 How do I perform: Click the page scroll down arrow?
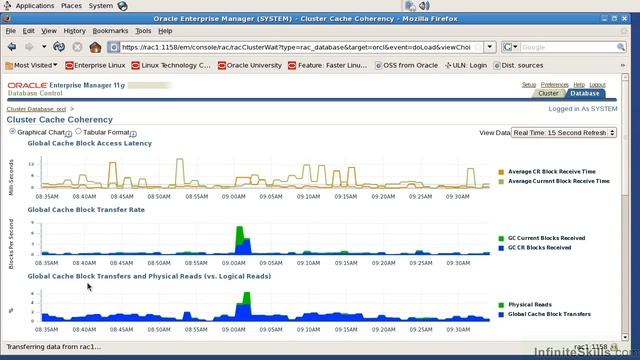coord(625,338)
